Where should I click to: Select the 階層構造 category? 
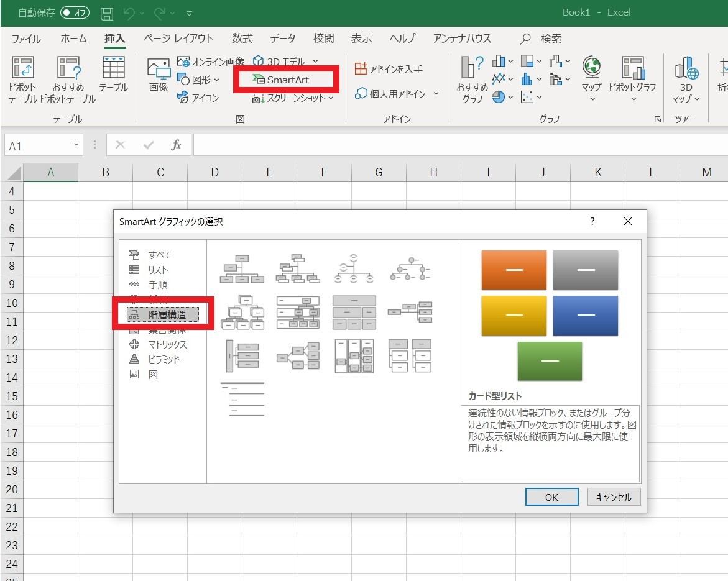[x=162, y=314]
